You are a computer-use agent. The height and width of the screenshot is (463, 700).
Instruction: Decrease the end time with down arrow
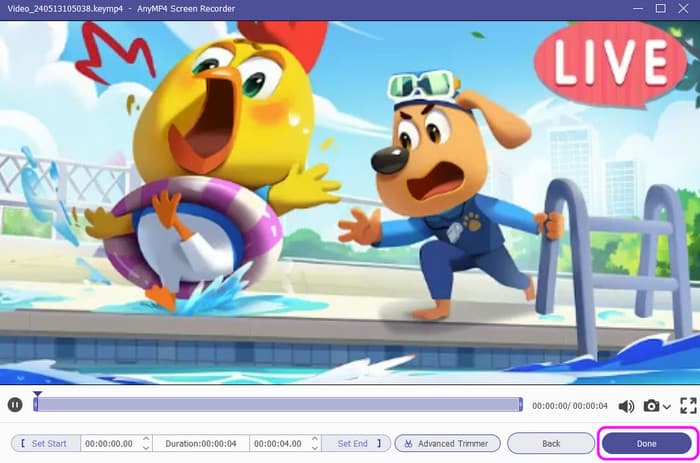[315, 447]
